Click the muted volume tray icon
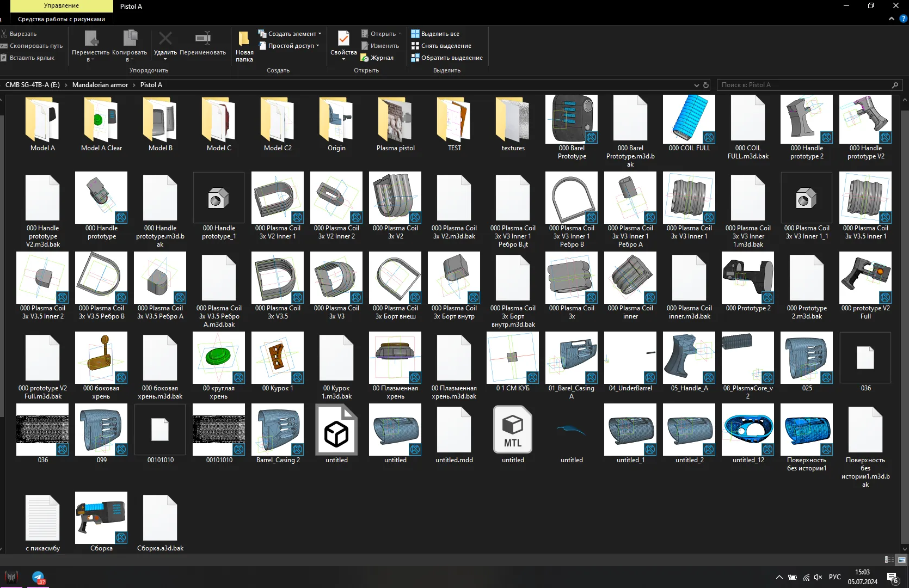 (x=818, y=577)
